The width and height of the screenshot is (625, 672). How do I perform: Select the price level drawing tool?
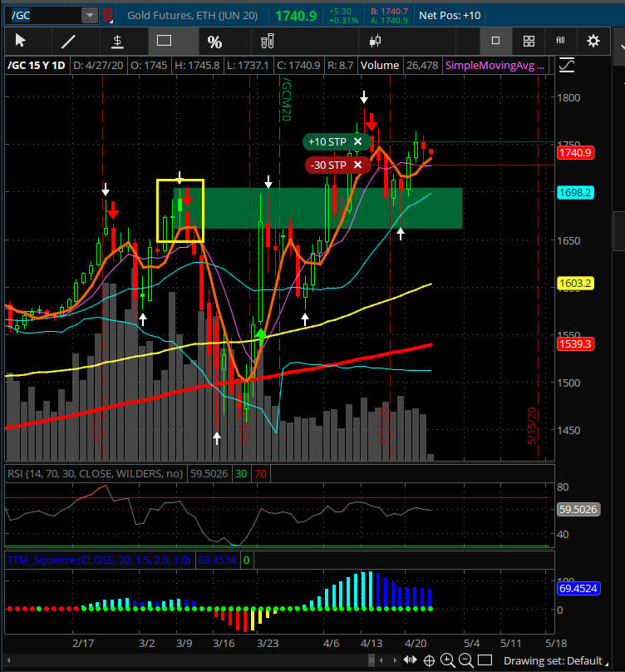point(117,41)
